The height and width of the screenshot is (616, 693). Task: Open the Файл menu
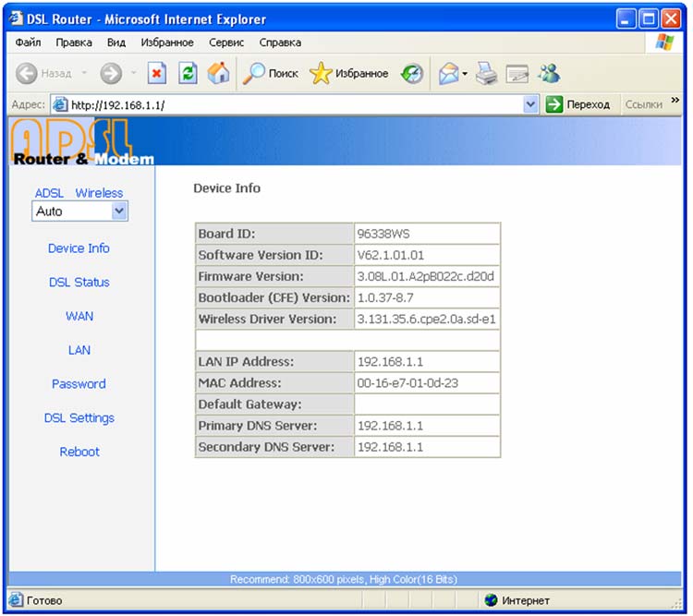[x=28, y=42]
